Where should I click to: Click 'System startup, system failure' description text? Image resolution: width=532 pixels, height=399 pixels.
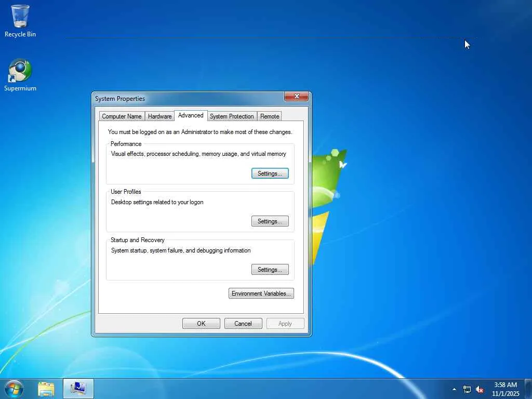click(181, 250)
